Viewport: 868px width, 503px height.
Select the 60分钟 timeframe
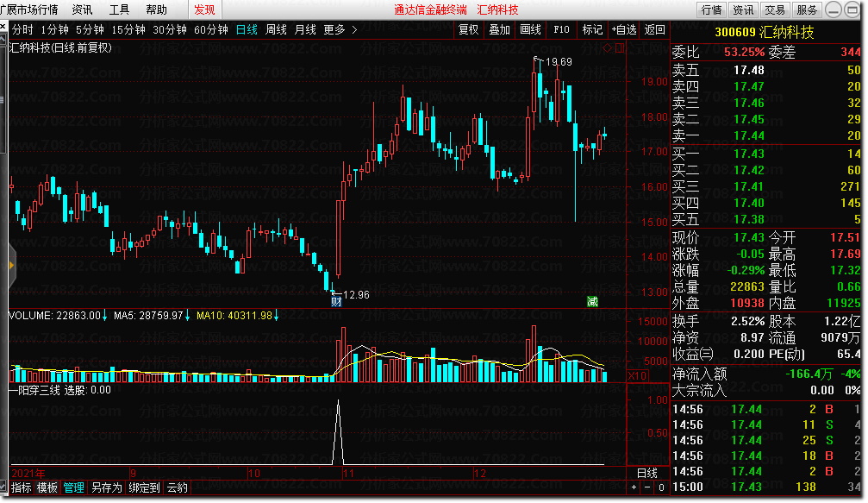pyautogui.click(x=211, y=30)
